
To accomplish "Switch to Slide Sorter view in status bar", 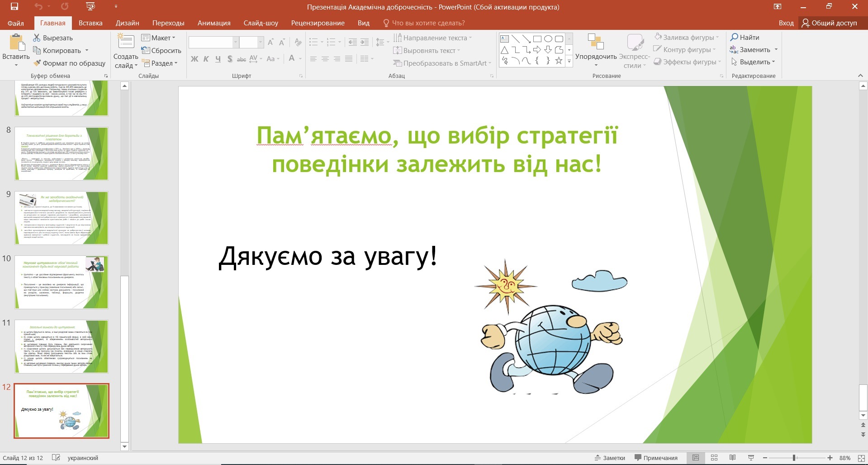I will point(714,458).
